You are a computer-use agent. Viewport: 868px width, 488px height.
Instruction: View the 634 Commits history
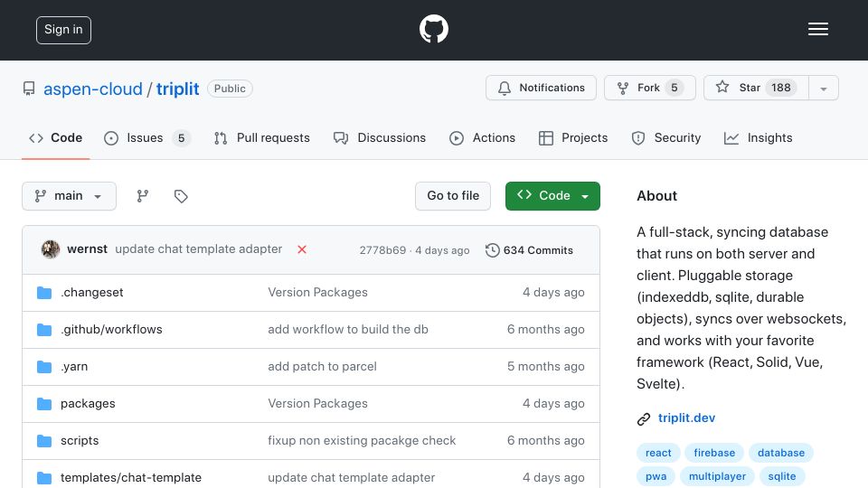(529, 250)
